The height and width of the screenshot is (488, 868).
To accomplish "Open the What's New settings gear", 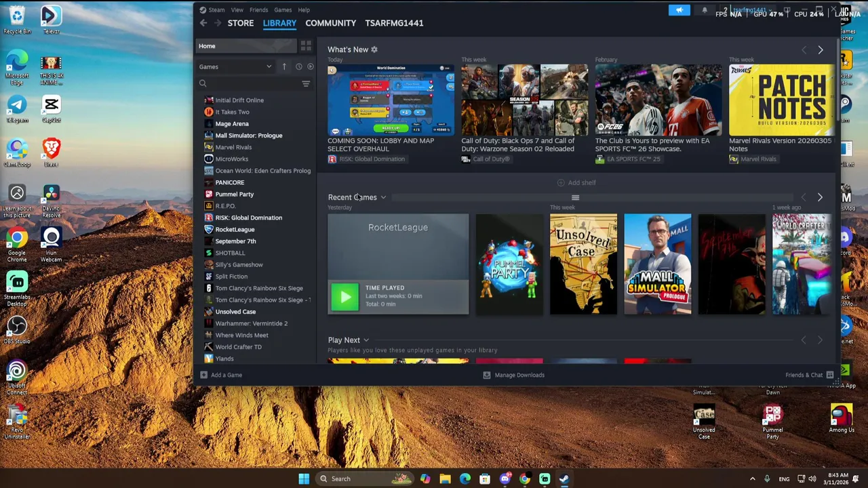I will (374, 49).
